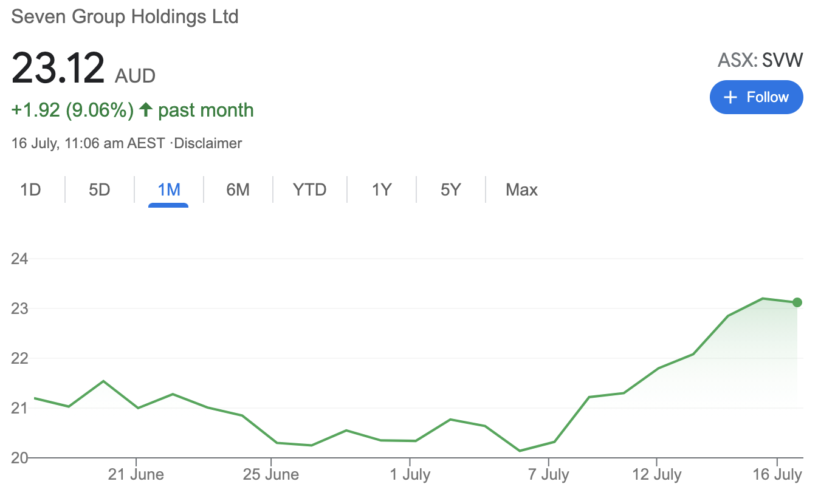The image size is (835, 504).
Task: Click the 7 July x-axis date label
Action: coord(549,474)
